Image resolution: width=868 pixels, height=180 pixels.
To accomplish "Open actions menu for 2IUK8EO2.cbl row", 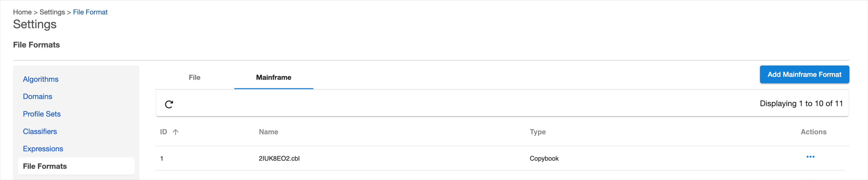I will (810, 157).
